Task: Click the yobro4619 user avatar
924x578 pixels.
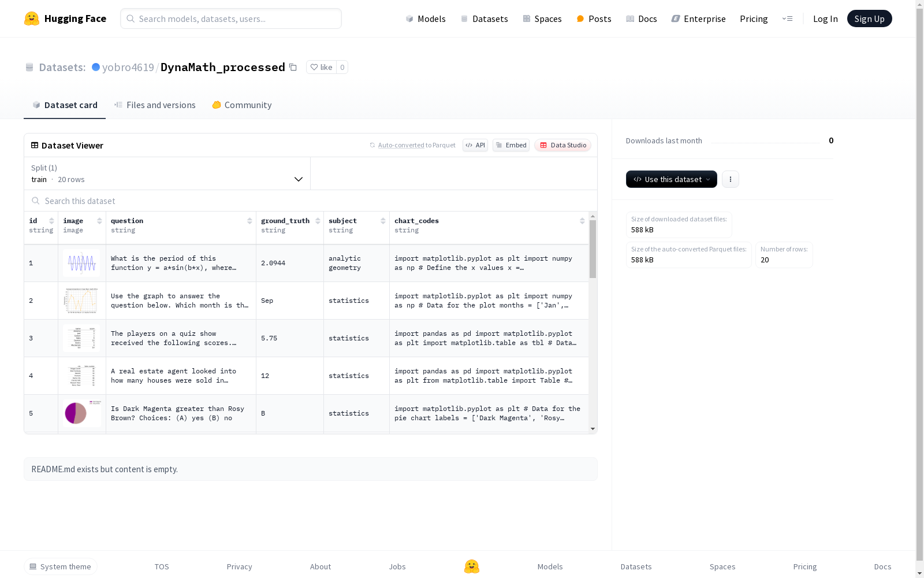Action: pos(96,67)
